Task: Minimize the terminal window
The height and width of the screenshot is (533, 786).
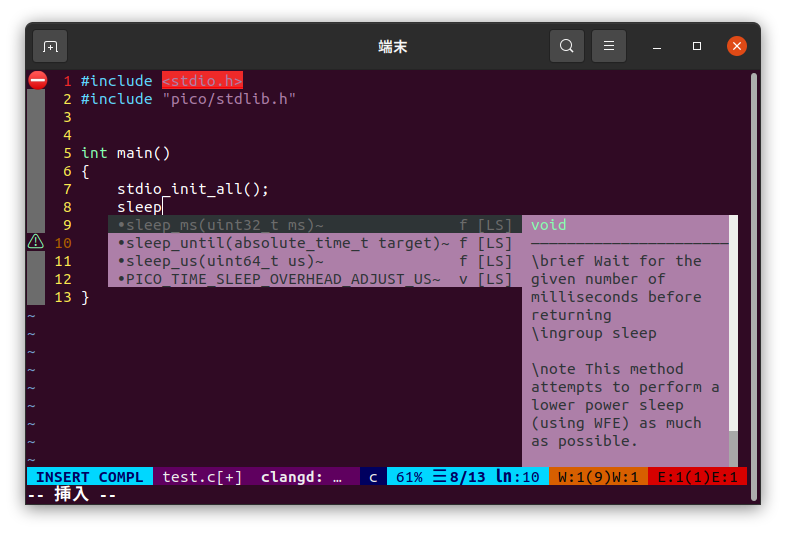Action: tap(657, 47)
